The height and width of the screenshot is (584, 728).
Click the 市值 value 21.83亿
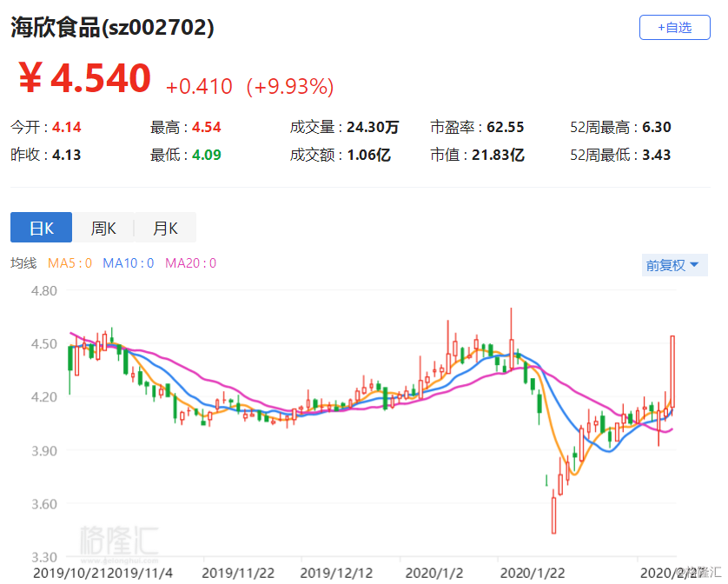tap(498, 155)
